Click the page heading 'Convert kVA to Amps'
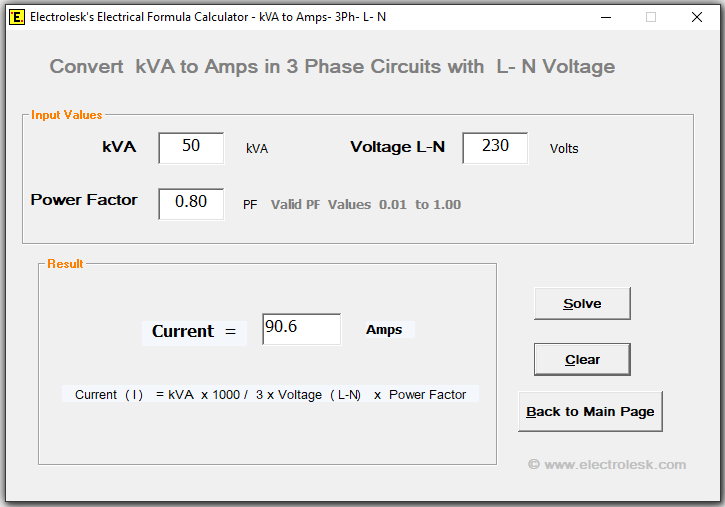 click(332, 67)
